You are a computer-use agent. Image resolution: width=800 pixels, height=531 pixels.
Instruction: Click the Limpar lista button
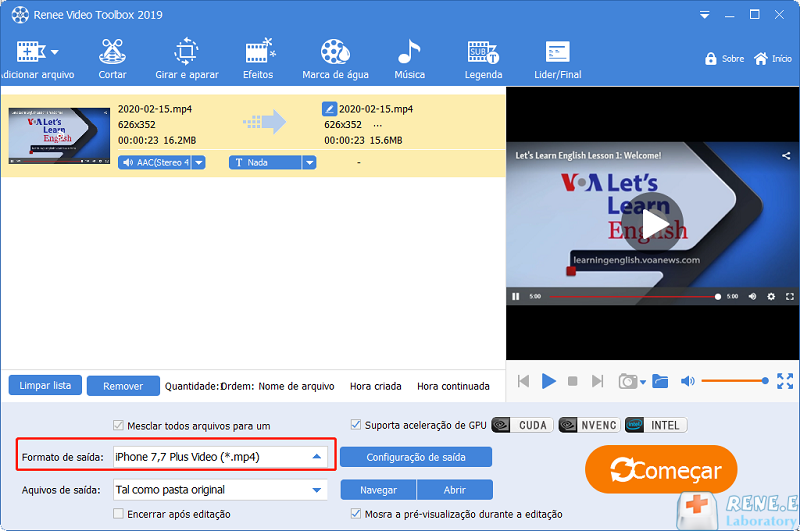click(45, 386)
